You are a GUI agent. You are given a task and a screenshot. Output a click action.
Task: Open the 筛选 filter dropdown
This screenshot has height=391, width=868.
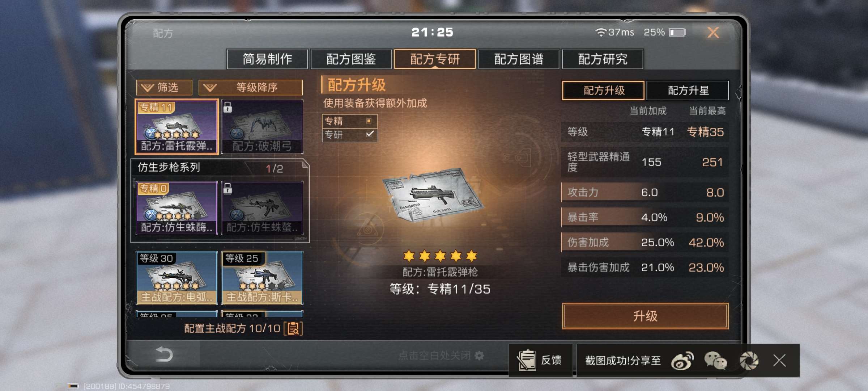pos(164,88)
